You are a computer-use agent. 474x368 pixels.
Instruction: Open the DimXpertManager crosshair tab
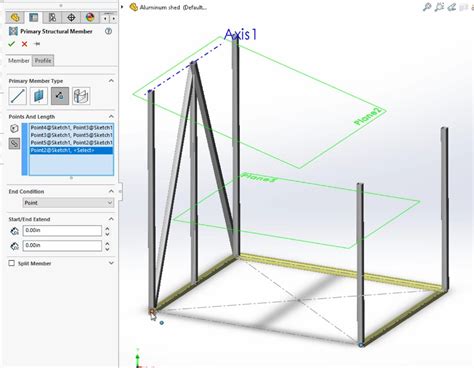71,17
